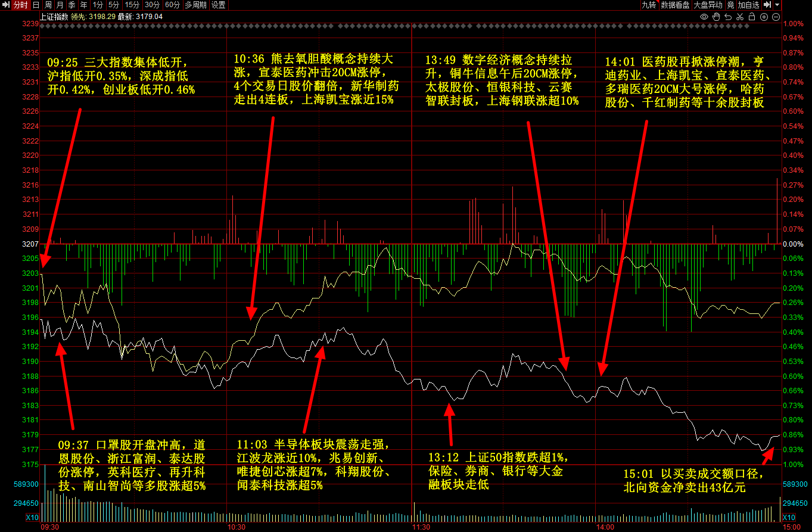The height and width of the screenshot is (532, 812).
Task: Select the scissors cut tool
Action: (741, 17)
